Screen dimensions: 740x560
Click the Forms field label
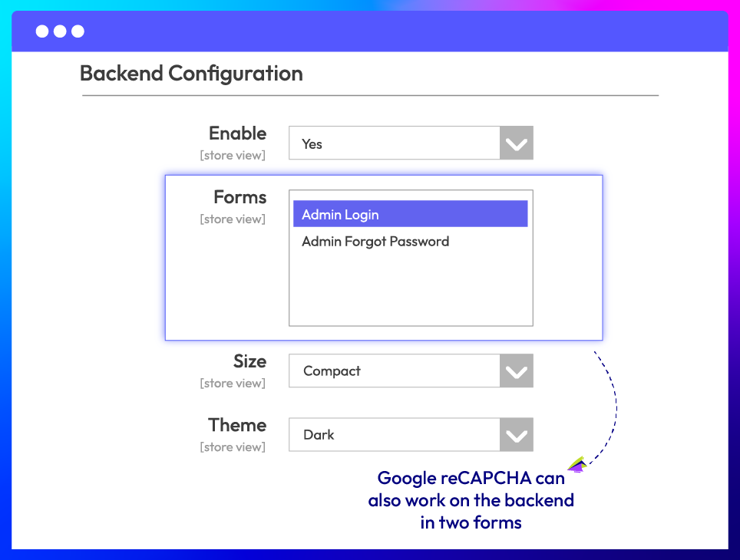pos(240,197)
